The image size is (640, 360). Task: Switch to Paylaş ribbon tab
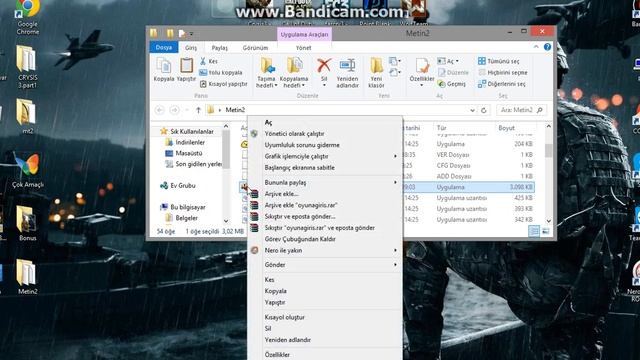coord(220,48)
